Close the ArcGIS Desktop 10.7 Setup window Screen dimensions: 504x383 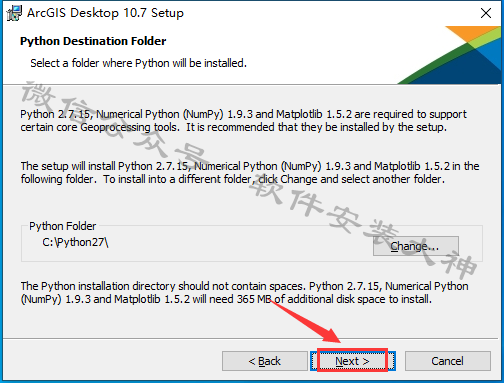click(486, 13)
